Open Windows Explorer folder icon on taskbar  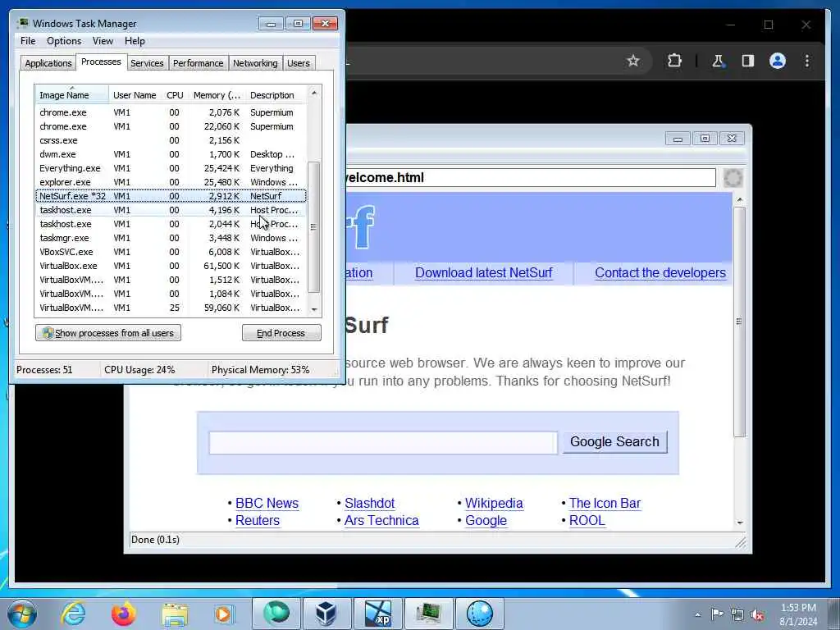(175, 614)
